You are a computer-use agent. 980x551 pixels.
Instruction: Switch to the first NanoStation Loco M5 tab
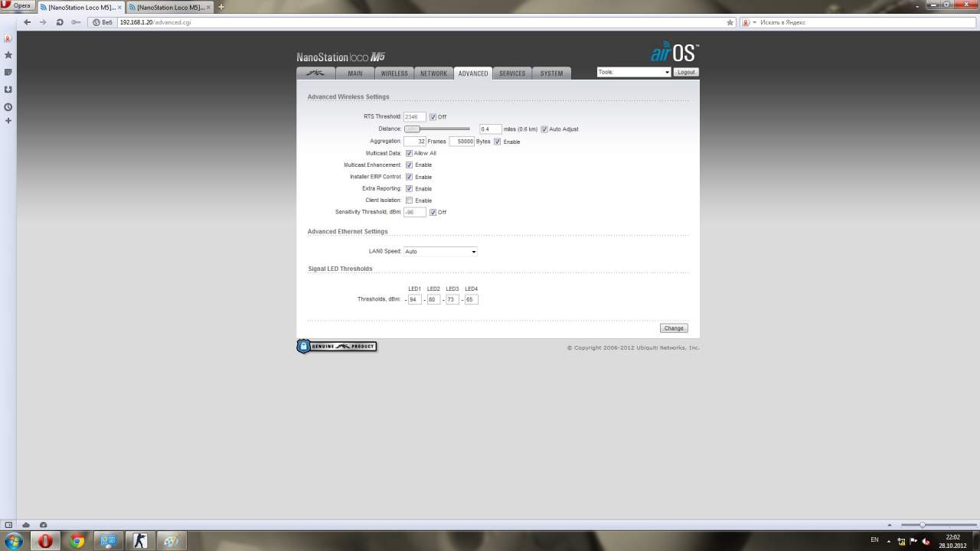(x=80, y=7)
